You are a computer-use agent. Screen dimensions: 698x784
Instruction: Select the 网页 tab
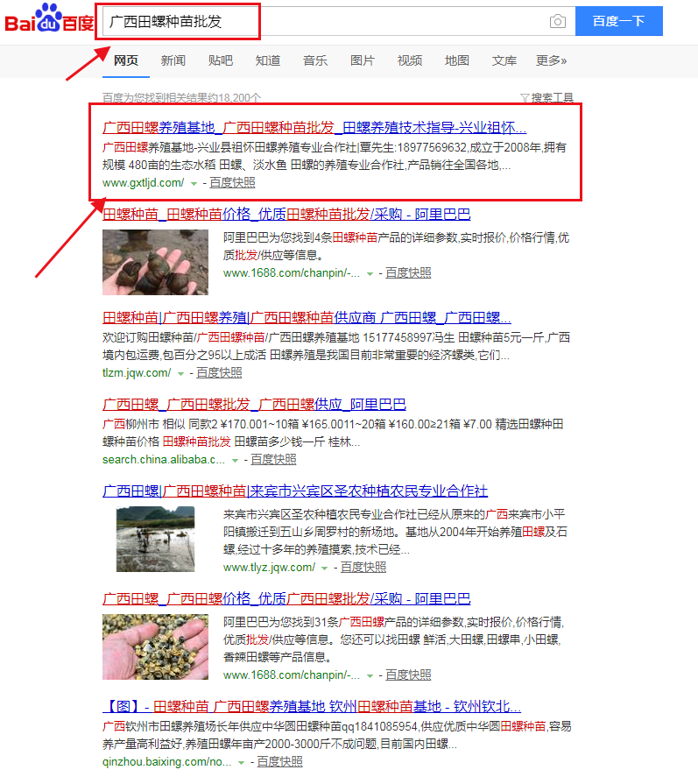point(126,60)
